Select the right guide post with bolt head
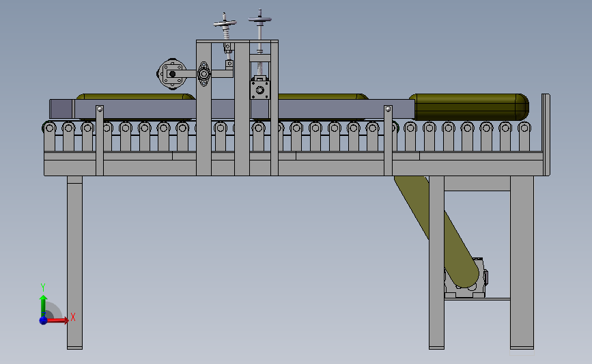The height and width of the screenshot is (364, 592). (x=388, y=141)
